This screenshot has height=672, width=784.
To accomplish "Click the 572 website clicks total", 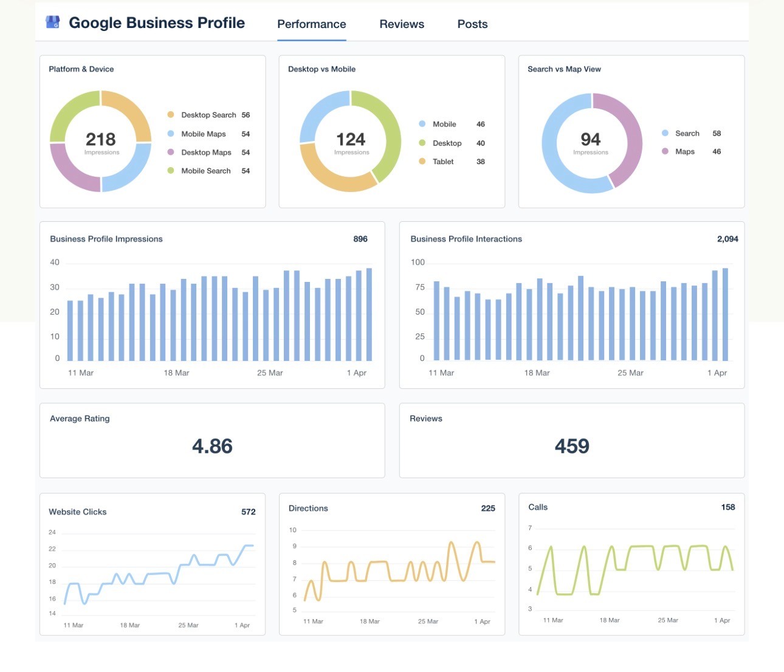I will [249, 512].
